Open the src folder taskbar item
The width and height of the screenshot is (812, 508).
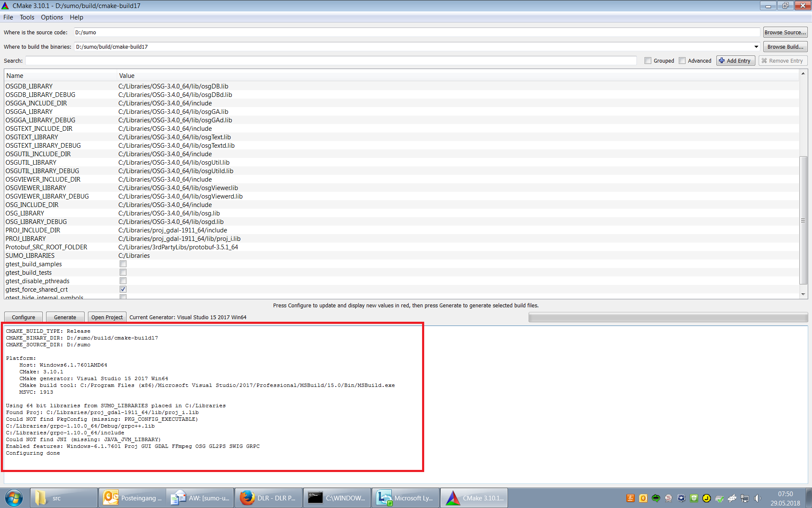(64, 498)
